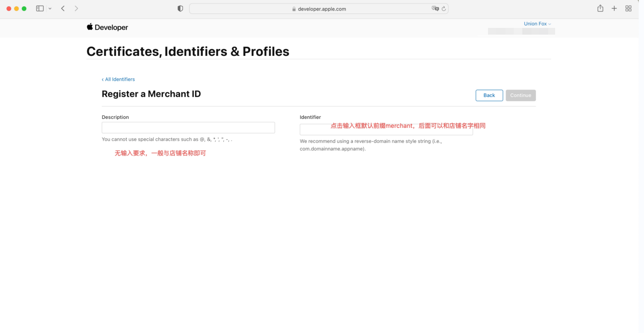Image resolution: width=644 pixels, height=333 pixels.
Task: Open the Union Fox account dropdown
Action: click(537, 24)
